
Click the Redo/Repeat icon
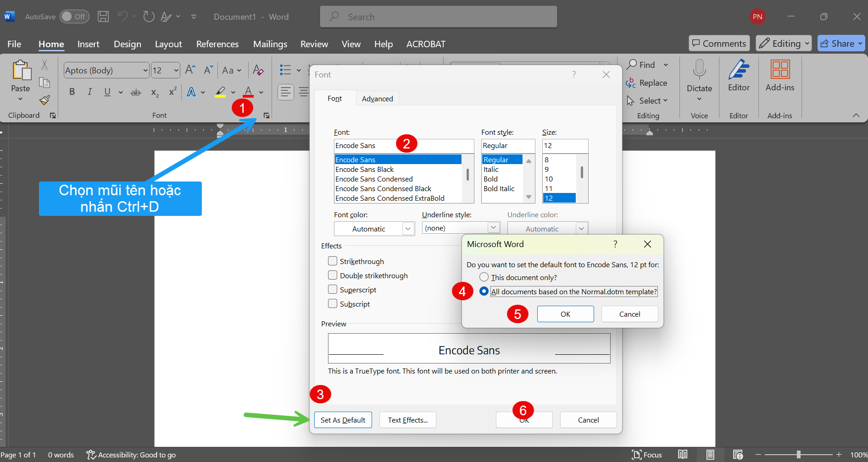click(149, 16)
